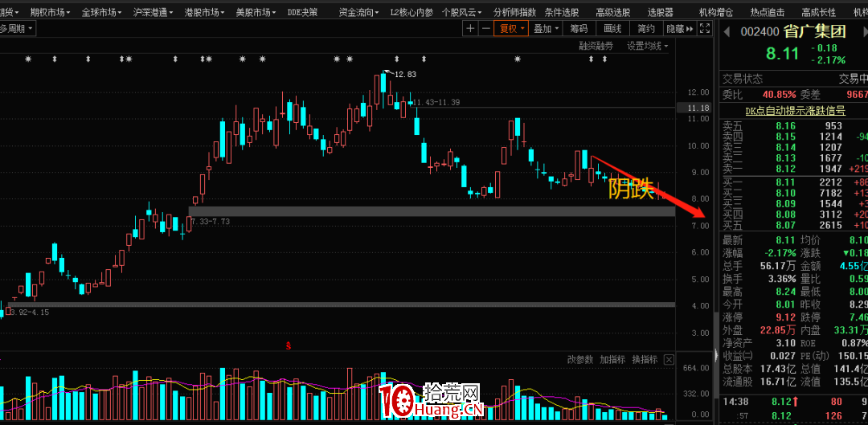868x425 pixels.
Task: Select the 买二 bid row at 8.10
Action: click(792, 193)
